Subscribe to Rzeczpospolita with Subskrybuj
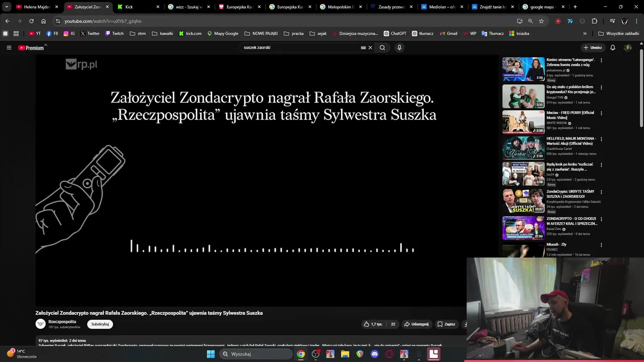Image resolution: width=644 pixels, height=362 pixels. pyautogui.click(x=100, y=324)
